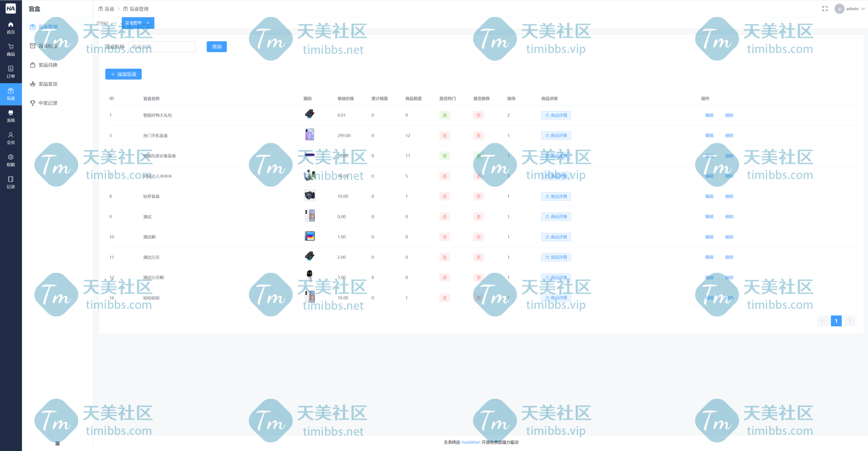Screen dimensions: 868x451
Task: Open the HashMart link in footer
Action: tap(471, 443)
